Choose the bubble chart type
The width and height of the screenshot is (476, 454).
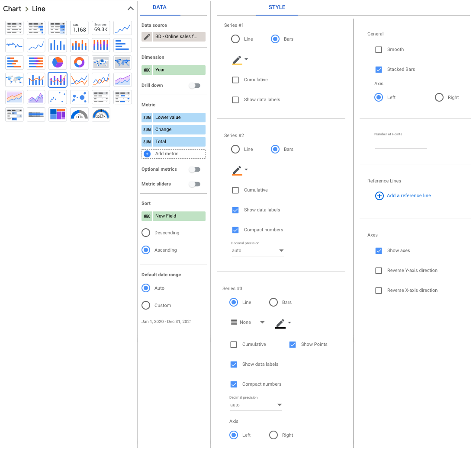79,97
